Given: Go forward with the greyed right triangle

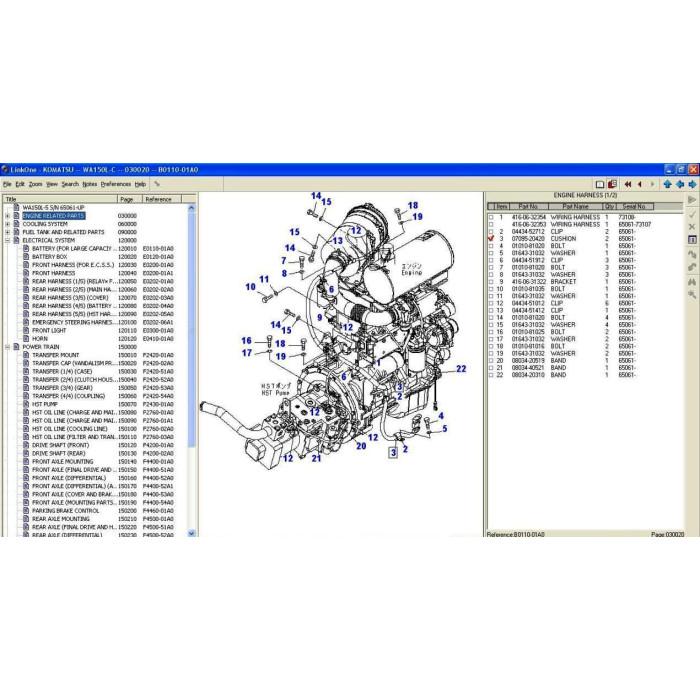Looking at the screenshot, I should pos(652,184).
